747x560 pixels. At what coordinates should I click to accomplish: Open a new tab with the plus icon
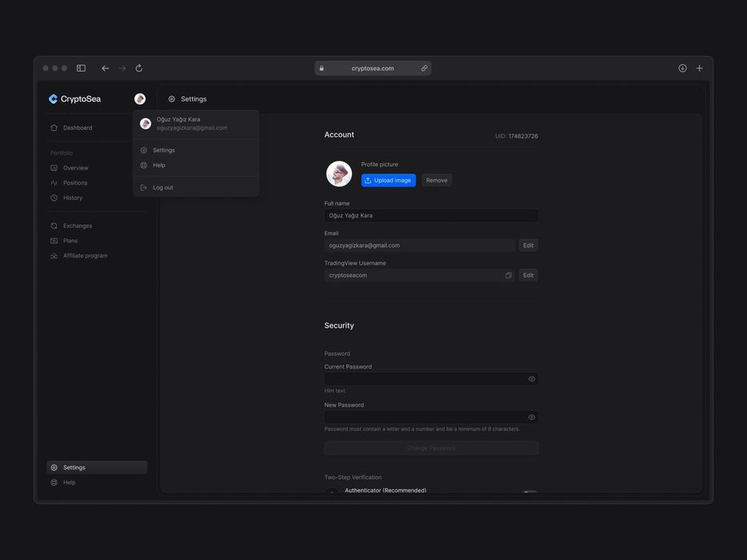coord(699,69)
